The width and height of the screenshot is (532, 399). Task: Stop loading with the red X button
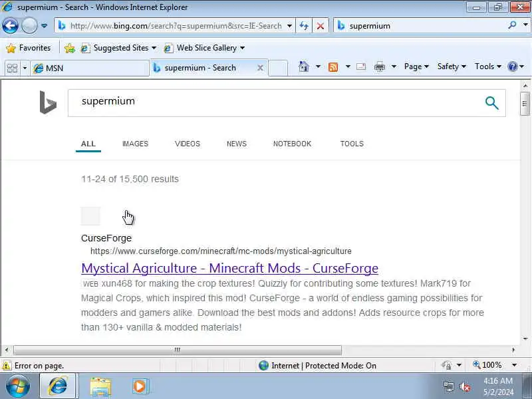[x=320, y=26]
